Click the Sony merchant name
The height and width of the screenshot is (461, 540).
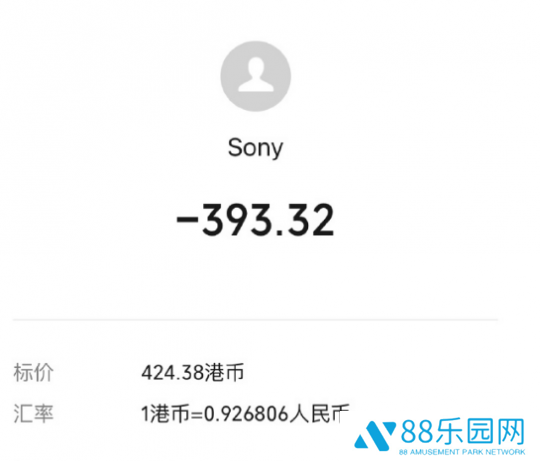click(255, 148)
